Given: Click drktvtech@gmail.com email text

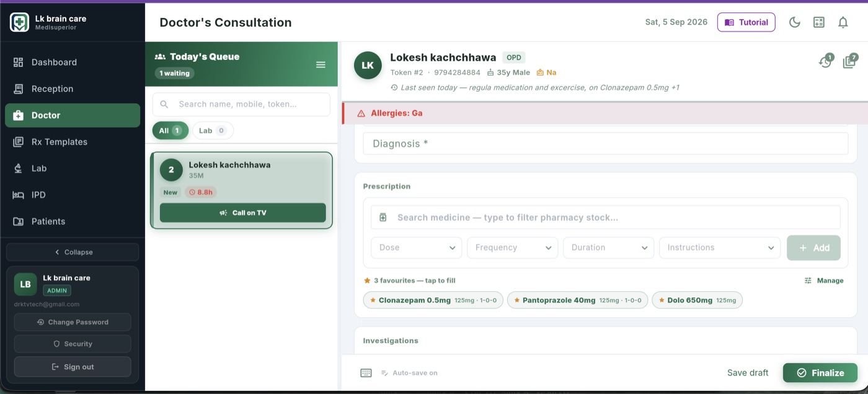Looking at the screenshot, I should pyautogui.click(x=47, y=304).
